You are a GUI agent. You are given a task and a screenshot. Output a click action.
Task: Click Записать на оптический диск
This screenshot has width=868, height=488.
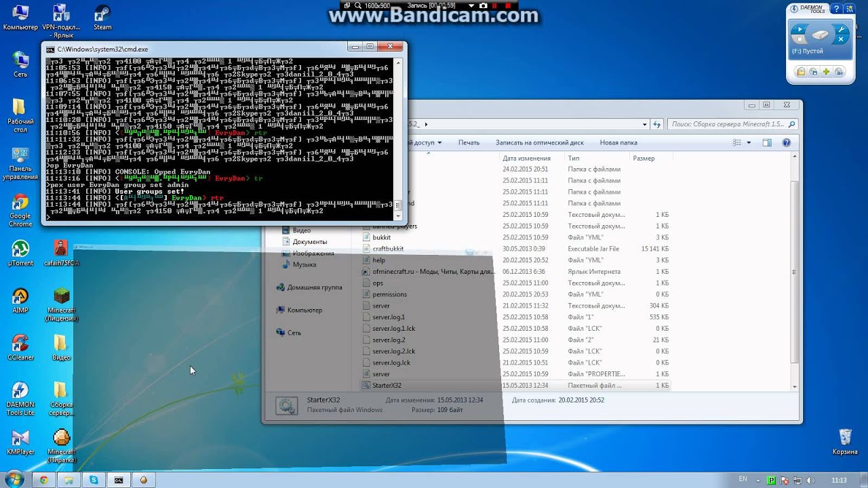[x=540, y=143]
